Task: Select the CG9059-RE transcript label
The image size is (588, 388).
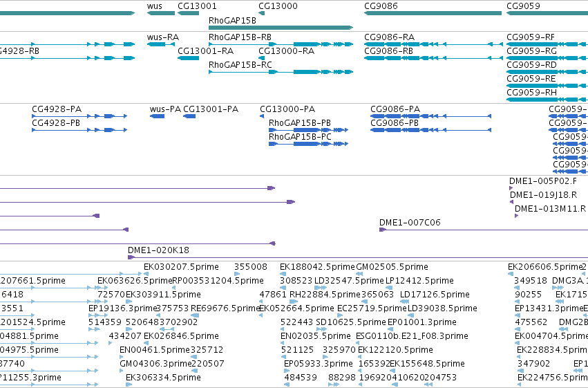Action: 531,79
